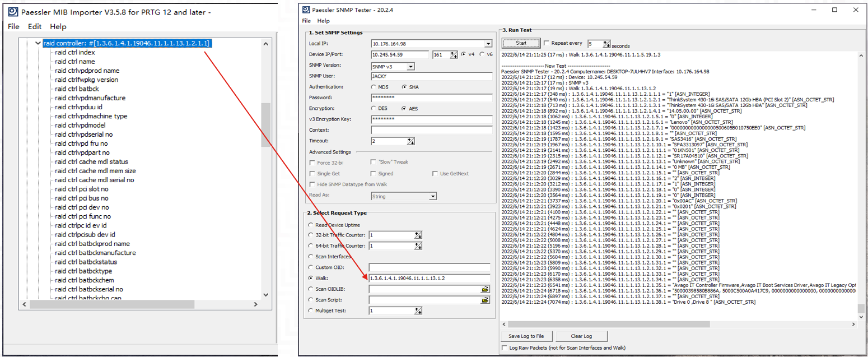Select Read Device Uptime request type

[311, 225]
